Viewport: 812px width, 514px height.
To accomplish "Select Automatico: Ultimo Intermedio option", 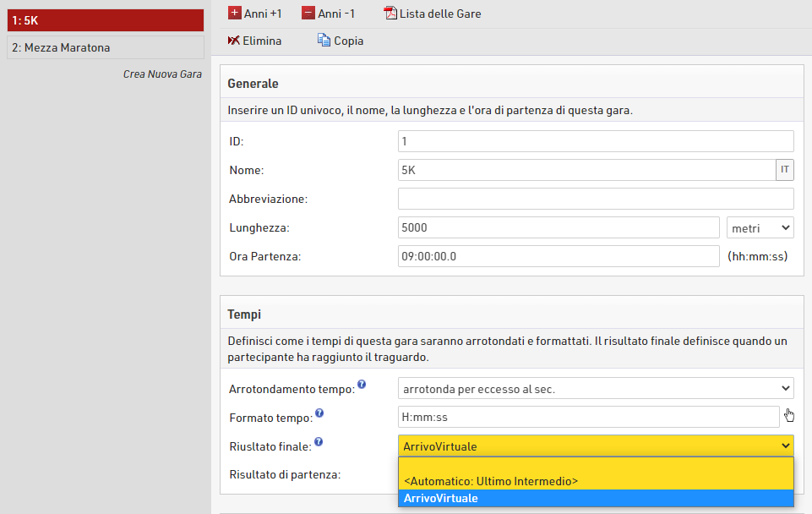I will tap(491, 481).
